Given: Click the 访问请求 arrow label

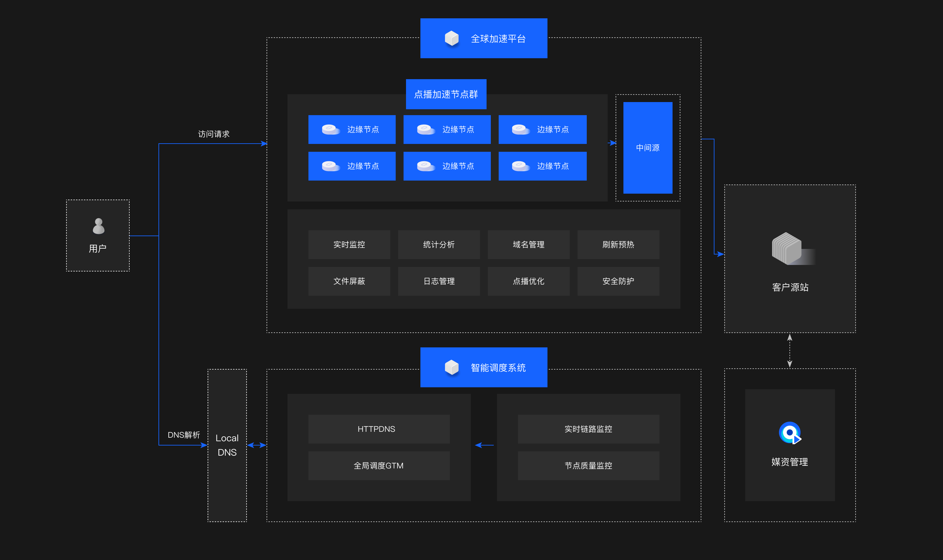Looking at the screenshot, I should click(x=214, y=134).
